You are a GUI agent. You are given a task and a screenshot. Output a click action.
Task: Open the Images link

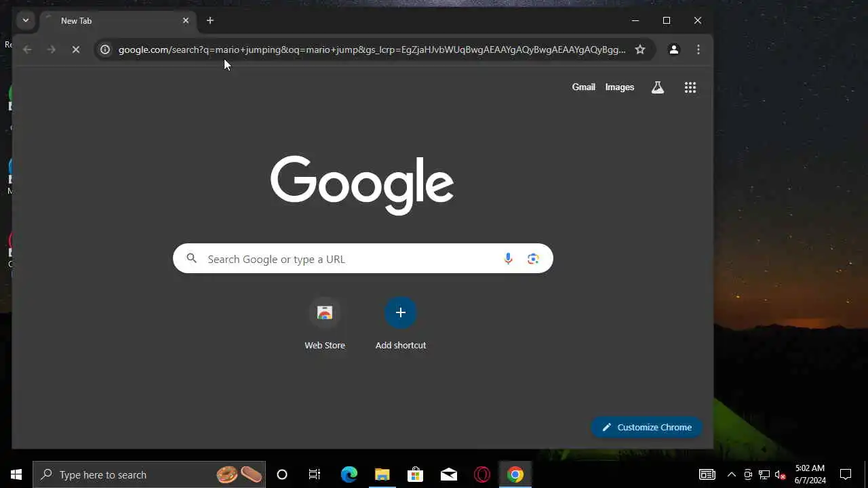pyautogui.click(x=620, y=87)
